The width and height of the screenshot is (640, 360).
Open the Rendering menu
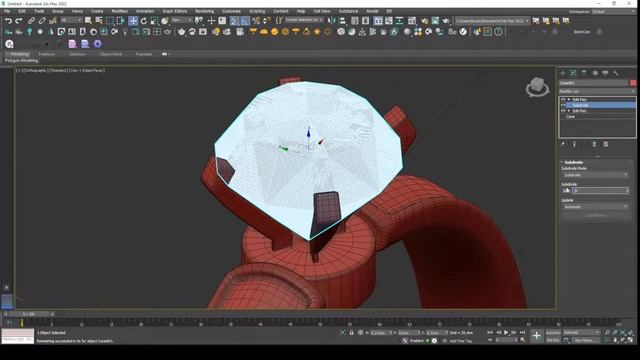click(204, 11)
